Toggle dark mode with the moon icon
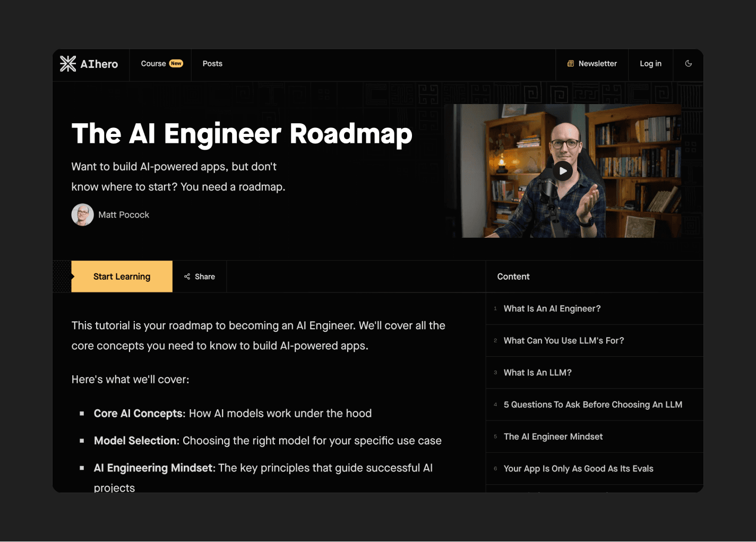Screen dimensions: 756x542 tap(688, 64)
